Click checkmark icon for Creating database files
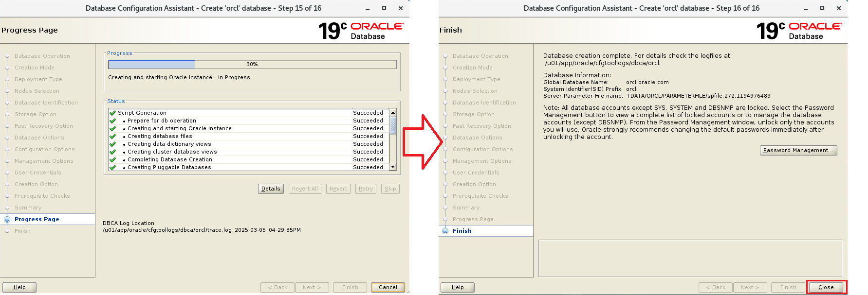Image resolution: width=868 pixels, height=295 pixels. 113,136
